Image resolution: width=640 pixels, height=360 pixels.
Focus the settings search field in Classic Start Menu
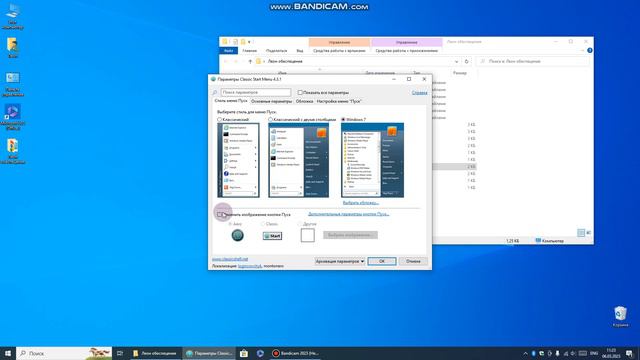(x=256, y=93)
